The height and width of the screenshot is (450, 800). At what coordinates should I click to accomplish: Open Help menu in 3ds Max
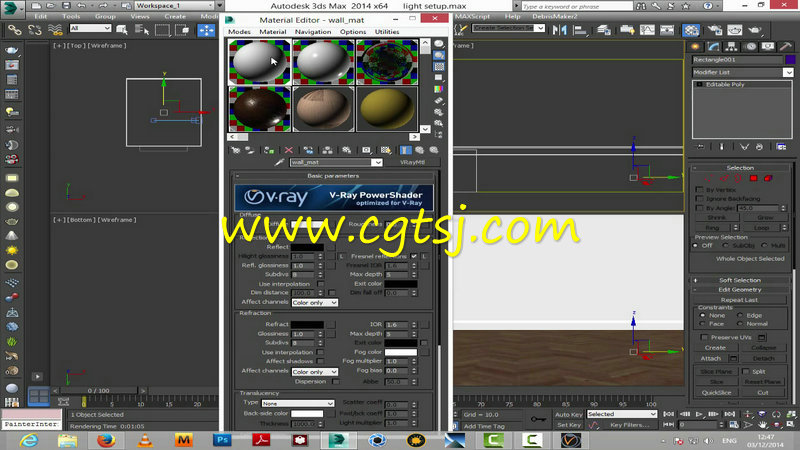pos(512,16)
